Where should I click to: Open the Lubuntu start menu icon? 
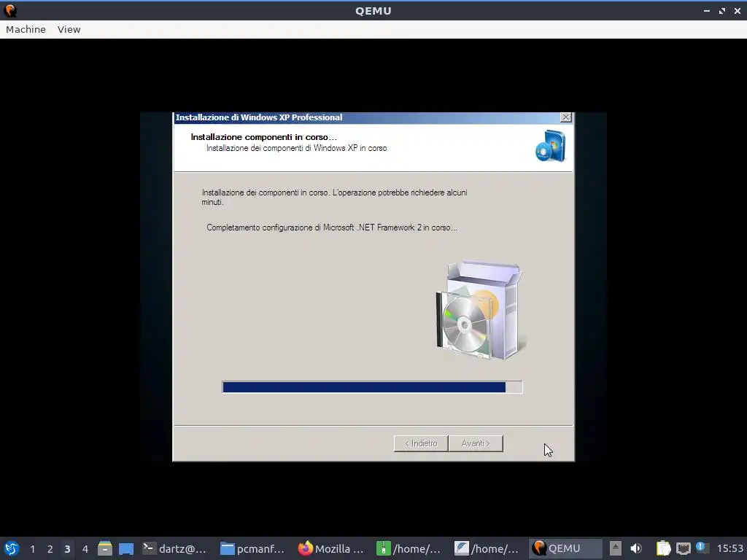tap(12, 548)
